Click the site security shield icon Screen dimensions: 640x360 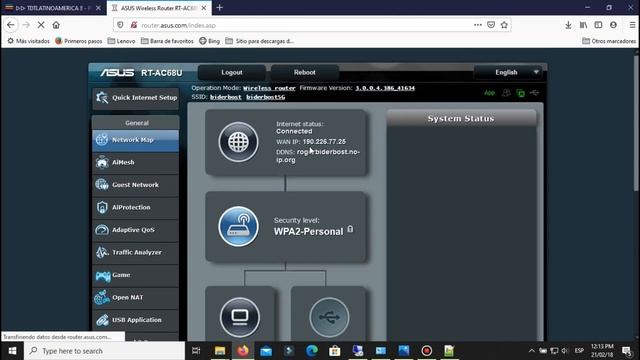coord(120,25)
